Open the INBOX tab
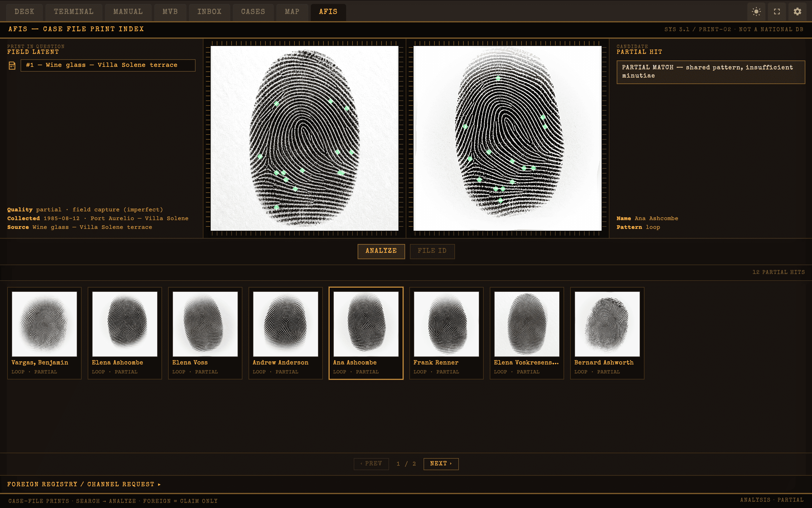Image resolution: width=812 pixels, height=508 pixels. pos(209,12)
